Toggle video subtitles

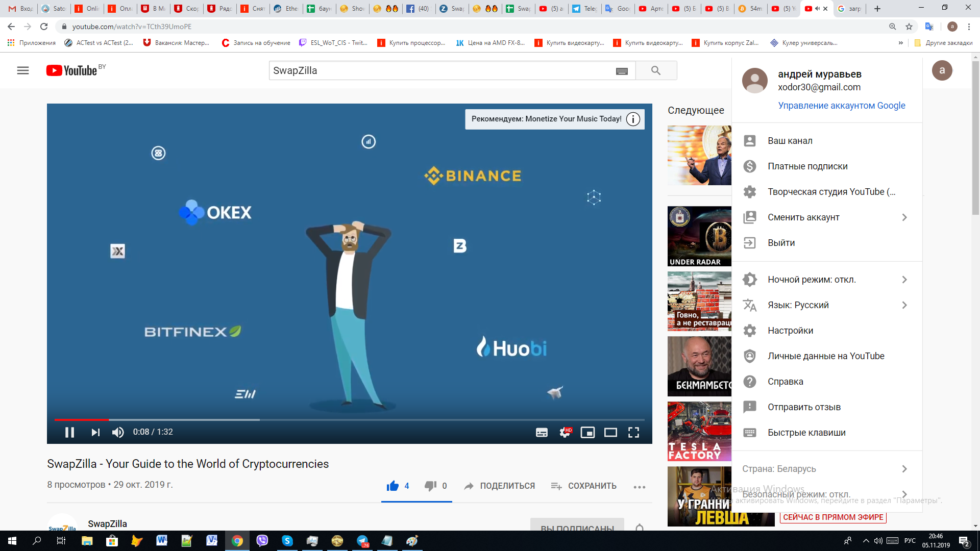point(542,433)
